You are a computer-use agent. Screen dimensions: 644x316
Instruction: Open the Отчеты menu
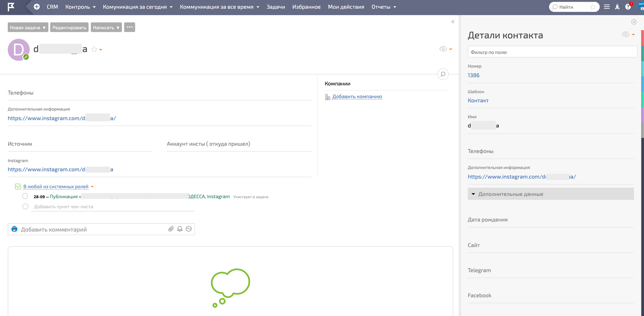(x=384, y=7)
